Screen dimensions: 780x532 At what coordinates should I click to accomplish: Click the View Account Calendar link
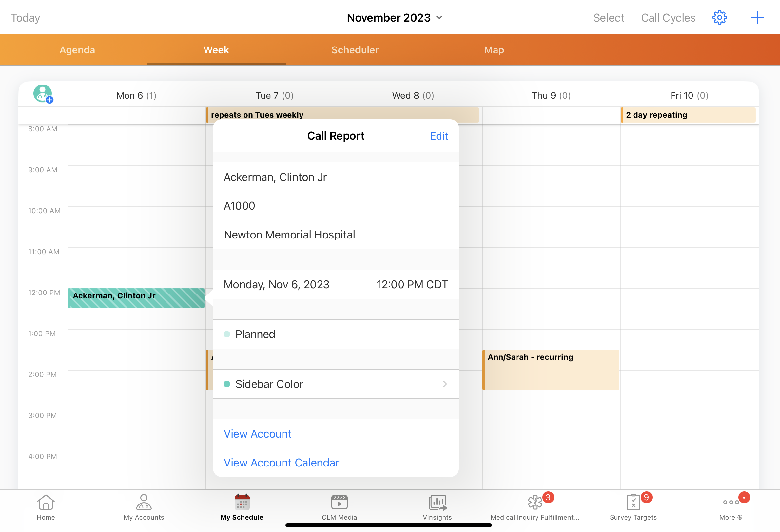click(281, 463)
